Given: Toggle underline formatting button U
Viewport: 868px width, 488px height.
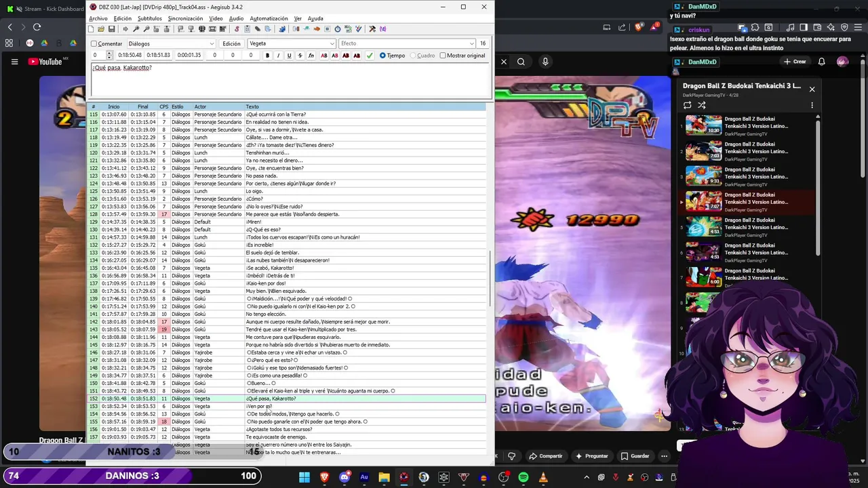Looking at the screenshot, I should [289, 56].
